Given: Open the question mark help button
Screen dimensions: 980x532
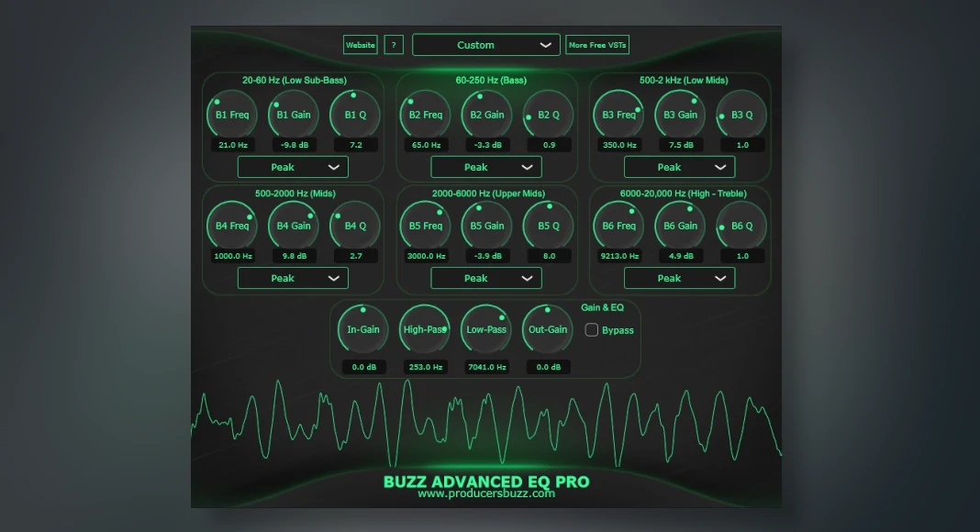Looking at the screenshot, I should (x=394, y=45).
